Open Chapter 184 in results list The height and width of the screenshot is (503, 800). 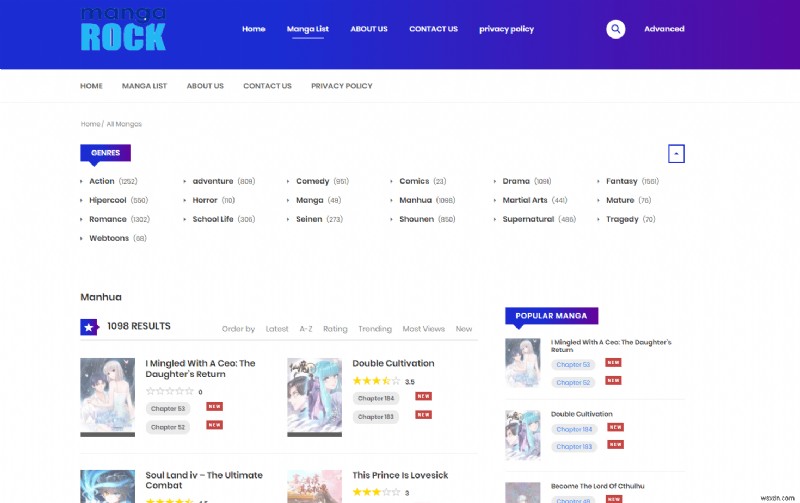[x=376, y=398]
